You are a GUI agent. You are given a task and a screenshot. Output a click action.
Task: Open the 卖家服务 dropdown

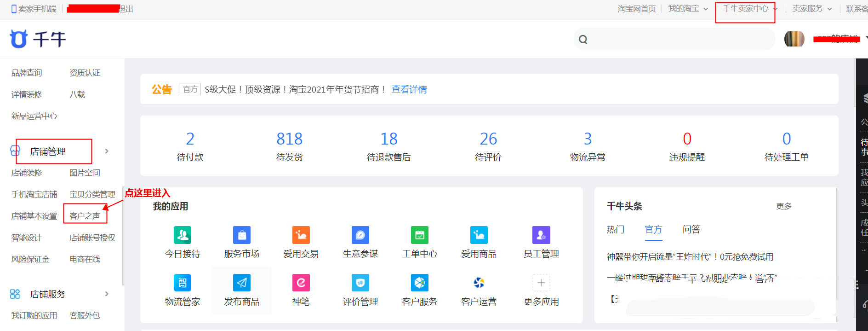point(812,9)
